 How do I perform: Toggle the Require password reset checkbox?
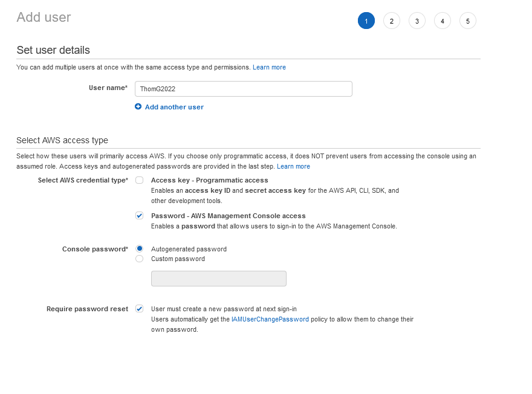(x=140, y=309)
